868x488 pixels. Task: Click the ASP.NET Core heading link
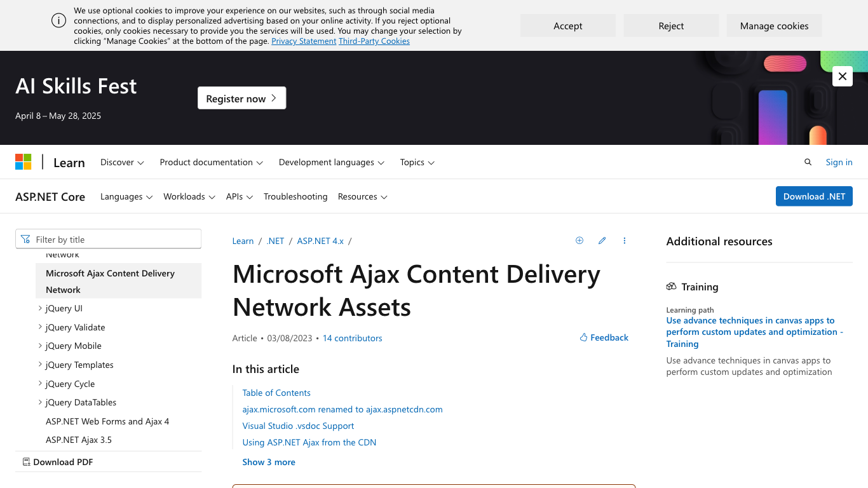tap(50, 197)
